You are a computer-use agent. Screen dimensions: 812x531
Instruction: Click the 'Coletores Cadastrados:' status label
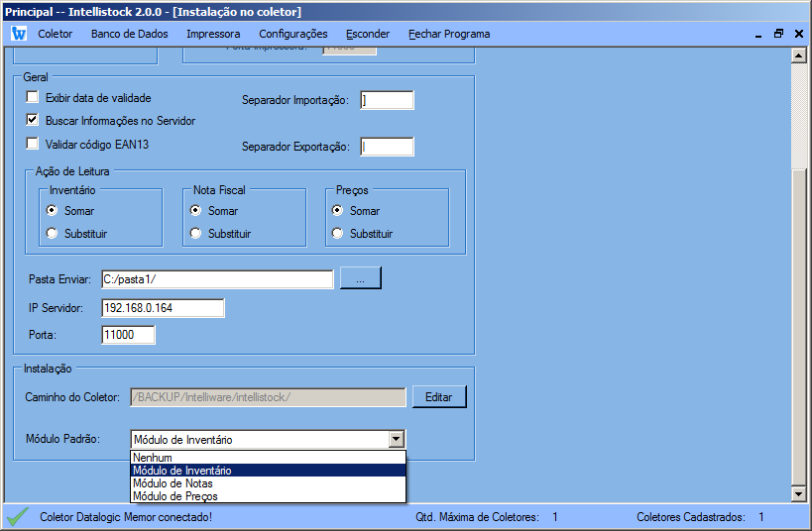tap(690, 517)
